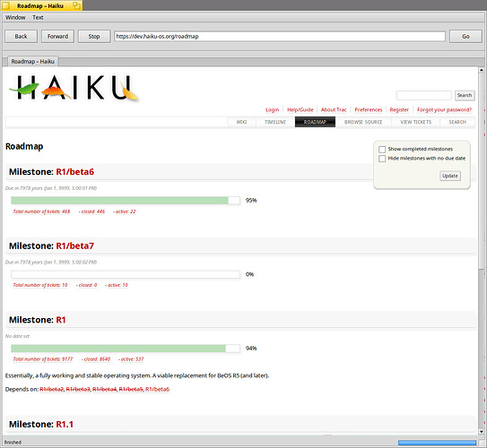
Task: Follow the Register link
Action: pos(399,110)
